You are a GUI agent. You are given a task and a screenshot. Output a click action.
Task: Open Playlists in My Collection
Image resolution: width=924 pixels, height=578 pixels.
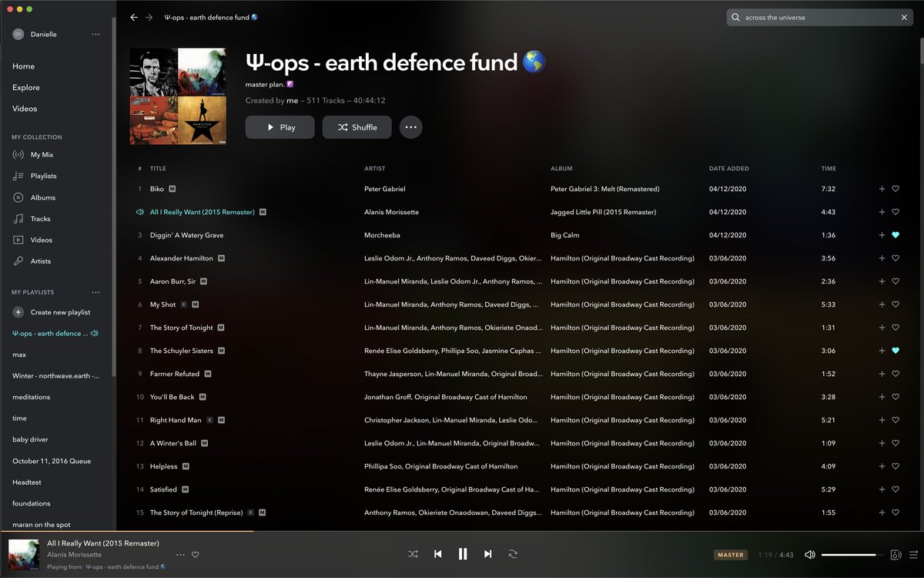pos(43,176)
